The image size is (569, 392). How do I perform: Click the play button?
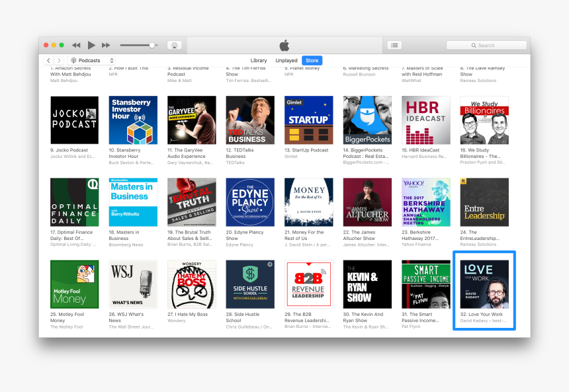click(91, 46)
